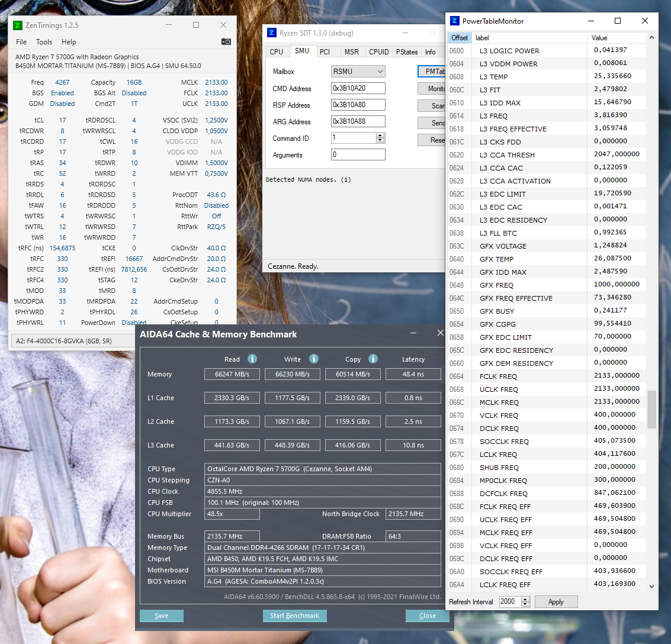Minimize the AIDA64 benchmark window

(413, 333)
